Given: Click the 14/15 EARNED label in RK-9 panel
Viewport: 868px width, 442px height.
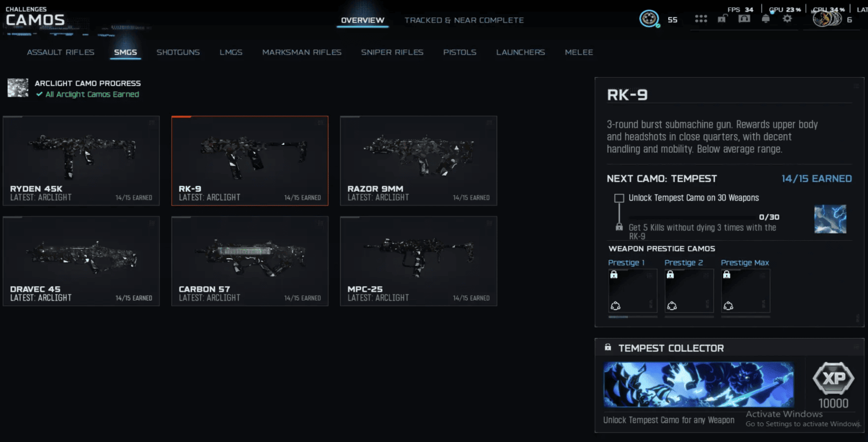Looking at the screenshot, I should pos(816,179).
